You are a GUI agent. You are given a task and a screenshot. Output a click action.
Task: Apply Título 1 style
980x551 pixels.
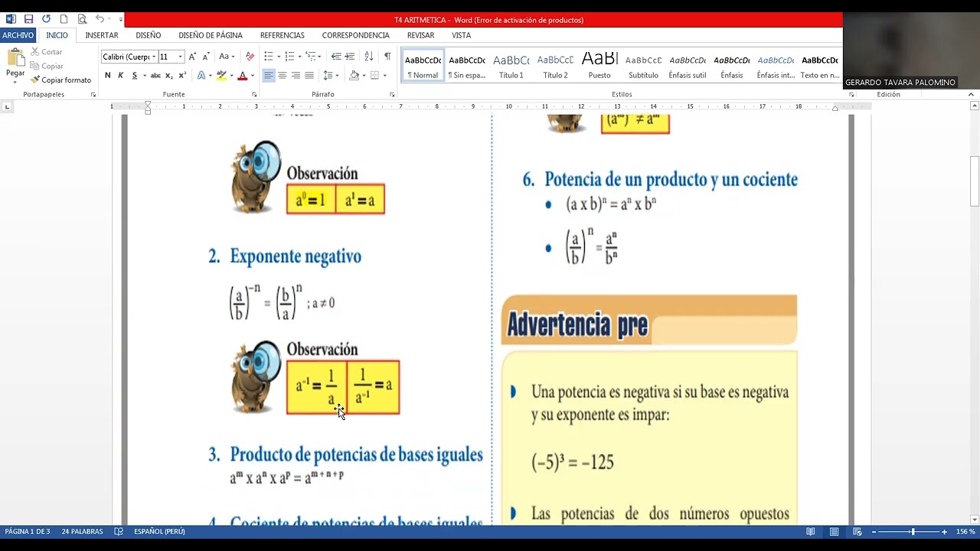(511, 66)
